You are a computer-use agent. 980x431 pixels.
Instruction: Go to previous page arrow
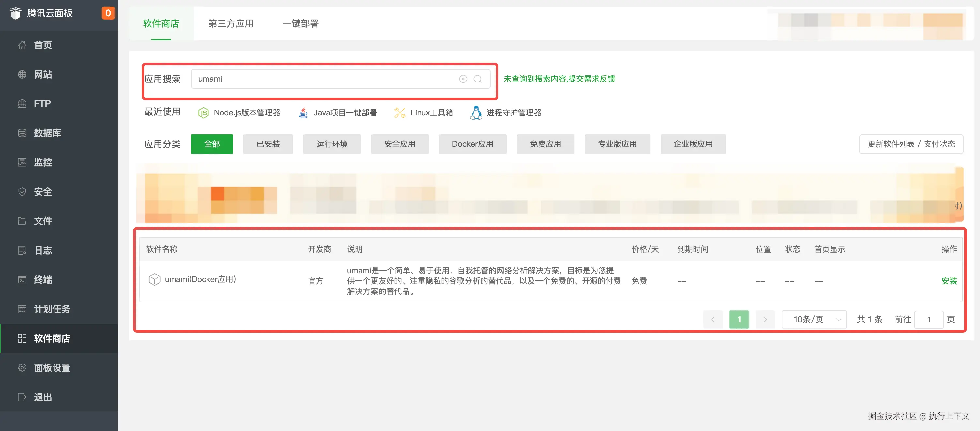click(x=713, y=320)
